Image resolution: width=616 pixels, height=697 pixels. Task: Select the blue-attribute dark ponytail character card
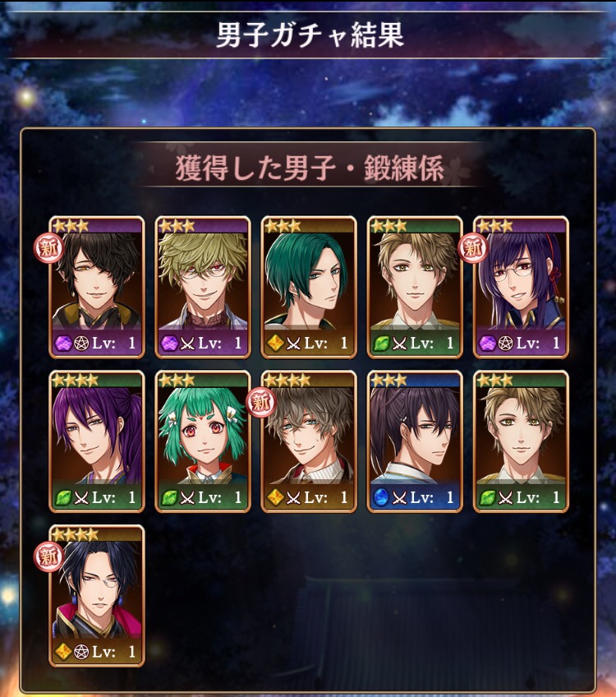415,441
